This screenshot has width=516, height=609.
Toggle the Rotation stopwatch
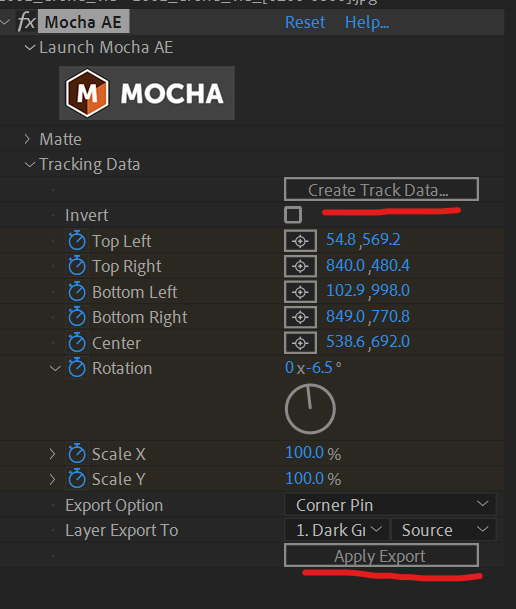[76, 368]
